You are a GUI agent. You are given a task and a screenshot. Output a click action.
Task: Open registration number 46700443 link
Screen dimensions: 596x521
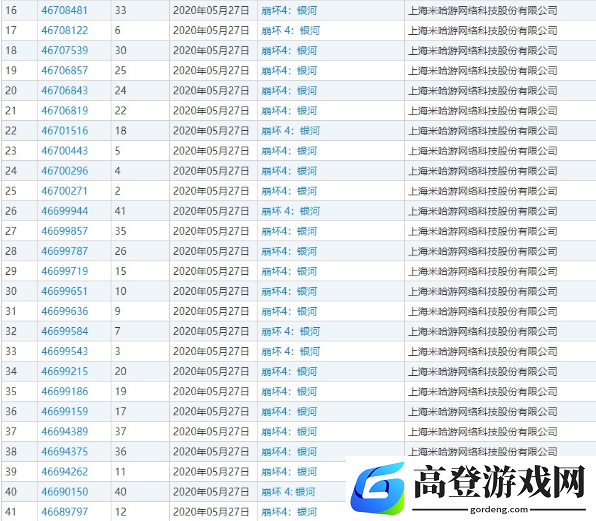point(64,151)
